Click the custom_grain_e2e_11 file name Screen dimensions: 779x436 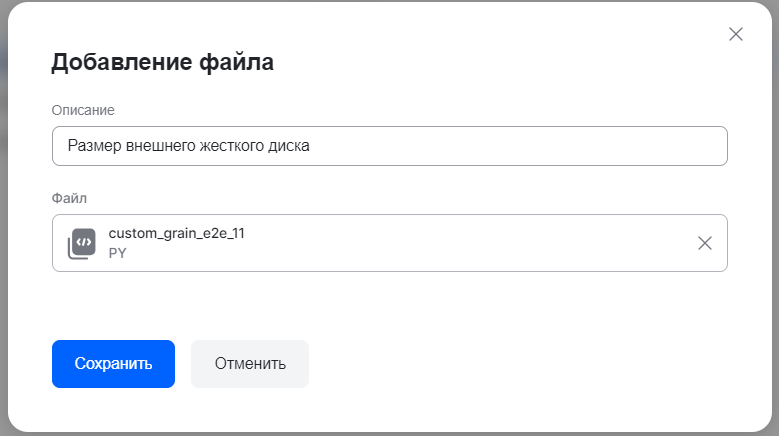pos(177,233)
